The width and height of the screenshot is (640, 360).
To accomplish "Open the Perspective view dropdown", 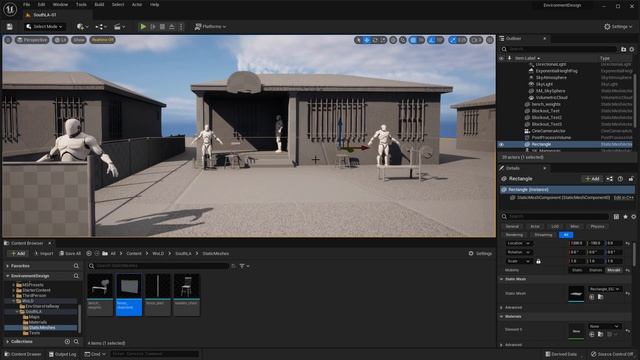I will pyautogui.click(x=32, y=40).
